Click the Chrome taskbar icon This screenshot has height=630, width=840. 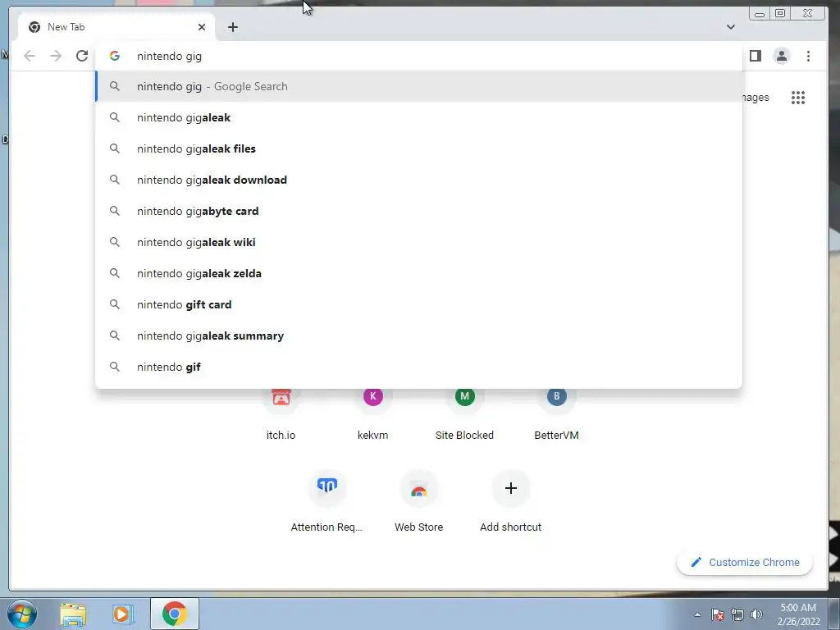tap(175, 614)
